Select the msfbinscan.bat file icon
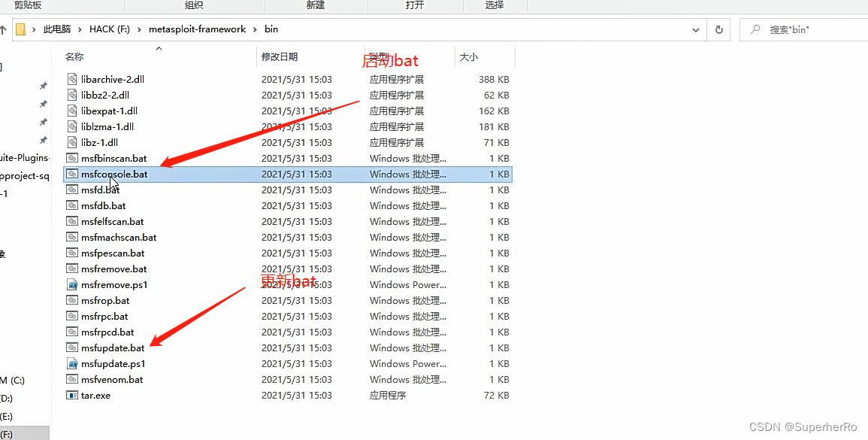Image resolution: width=868 pixels, height=440 pixels. point(71,158)
